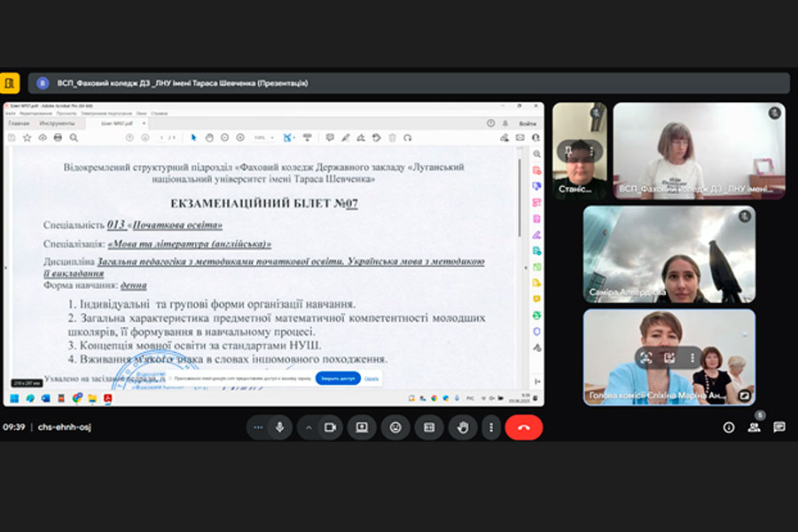Leave call with the red hang-up button
The image size is (798, 532).
524,427
